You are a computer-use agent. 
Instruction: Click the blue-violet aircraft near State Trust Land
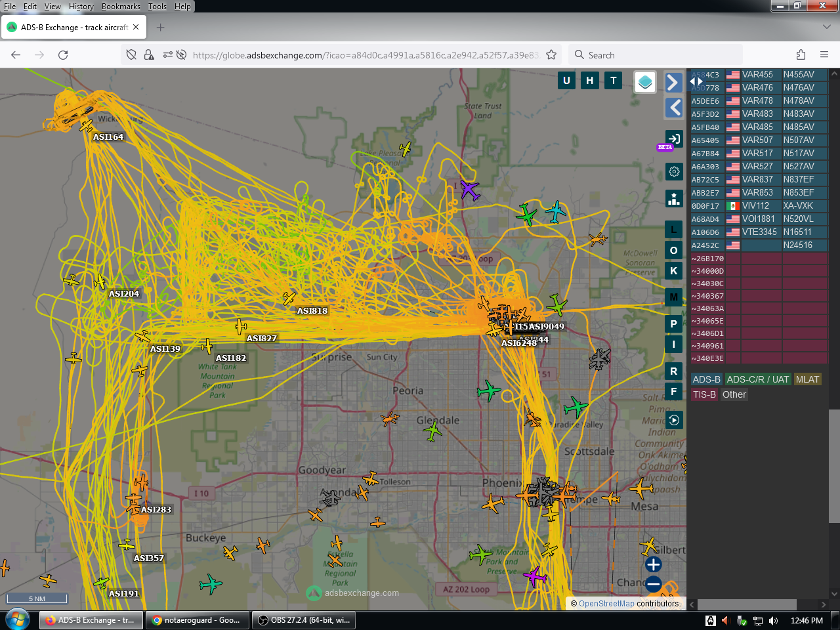(x=470, y=190)
